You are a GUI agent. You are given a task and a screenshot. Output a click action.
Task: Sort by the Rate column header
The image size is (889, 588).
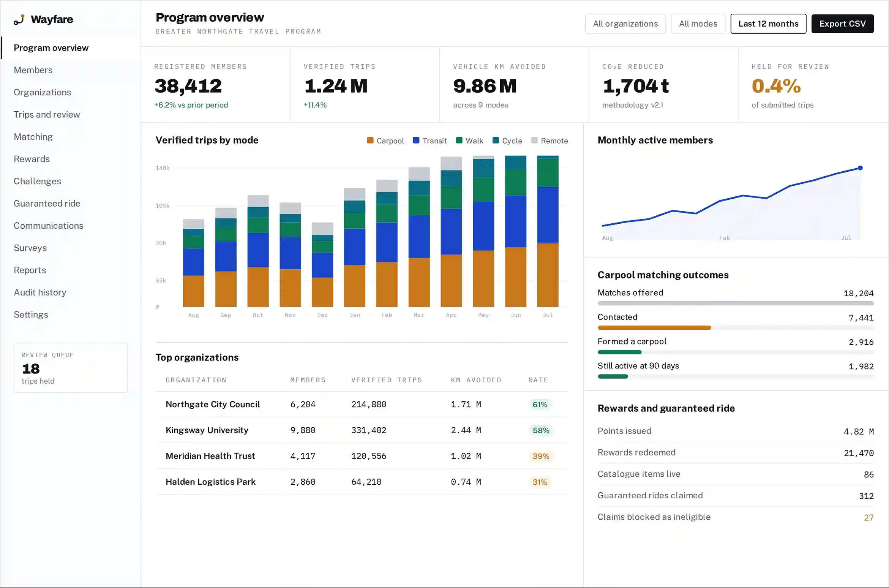(538, 380)
